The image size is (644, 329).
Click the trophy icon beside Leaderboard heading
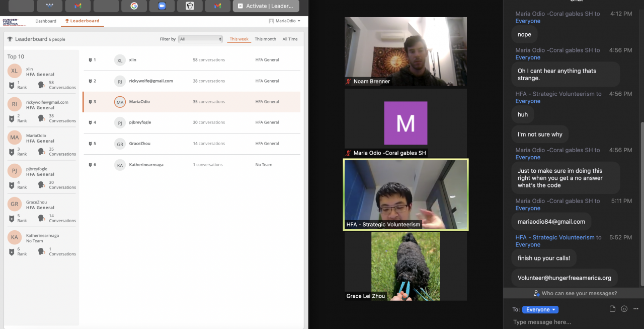point(10,39)
